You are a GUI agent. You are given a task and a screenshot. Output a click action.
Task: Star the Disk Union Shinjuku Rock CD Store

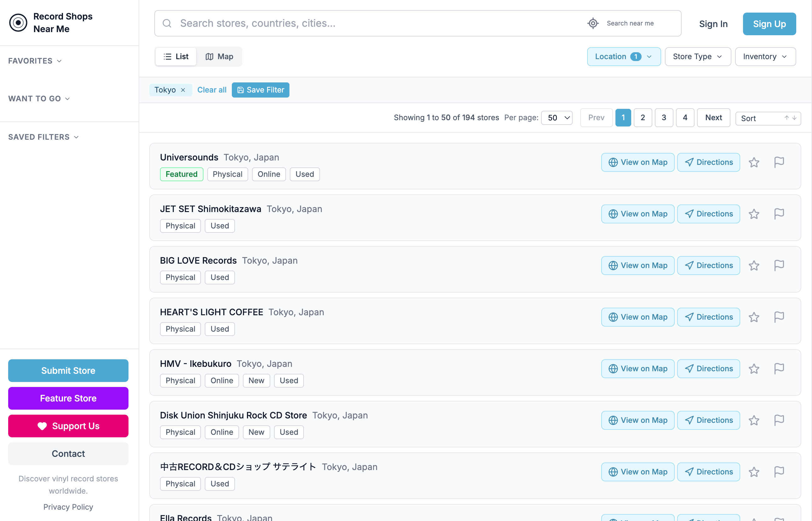coord(754,420)
